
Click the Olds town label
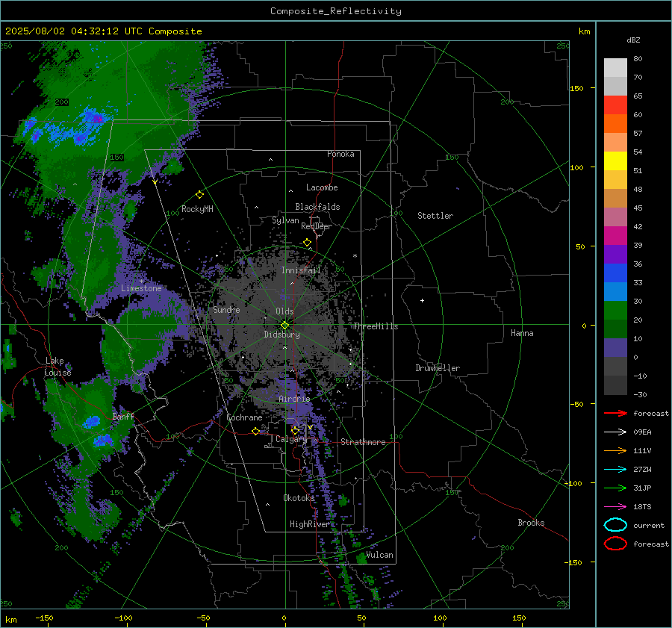[284, 311]
